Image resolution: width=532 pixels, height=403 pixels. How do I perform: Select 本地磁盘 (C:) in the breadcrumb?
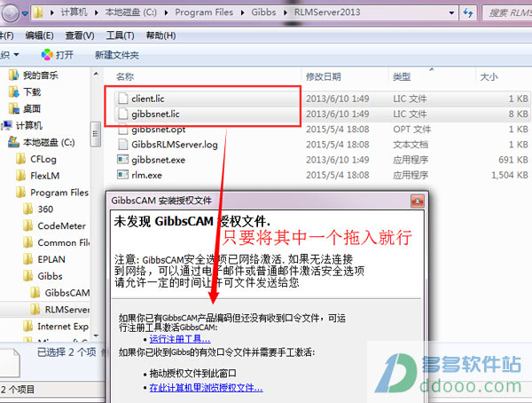tap(130, 12)
